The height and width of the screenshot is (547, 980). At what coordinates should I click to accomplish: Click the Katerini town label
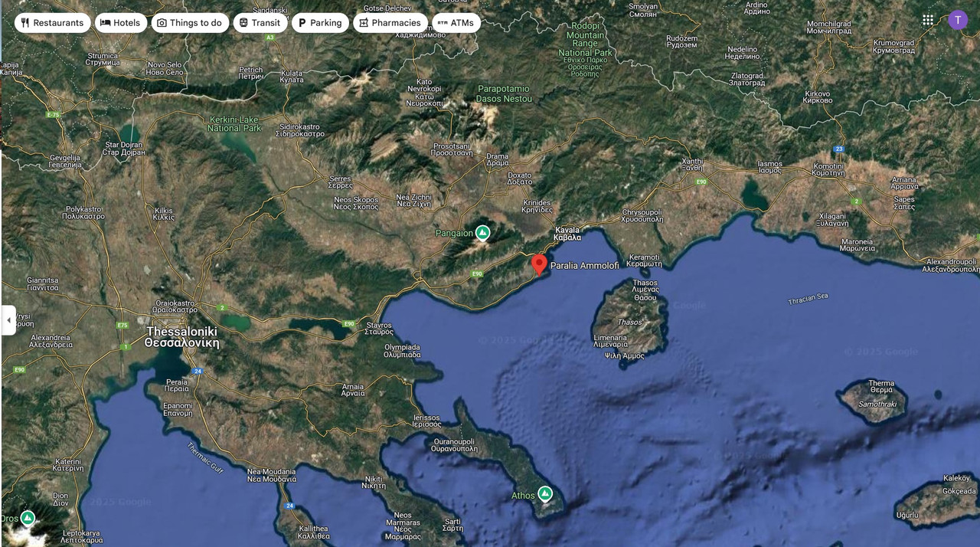[67, 464]
